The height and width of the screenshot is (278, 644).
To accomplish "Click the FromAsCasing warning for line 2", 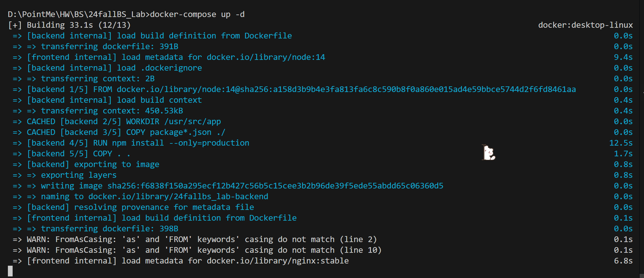I will (x=201, y=240).
